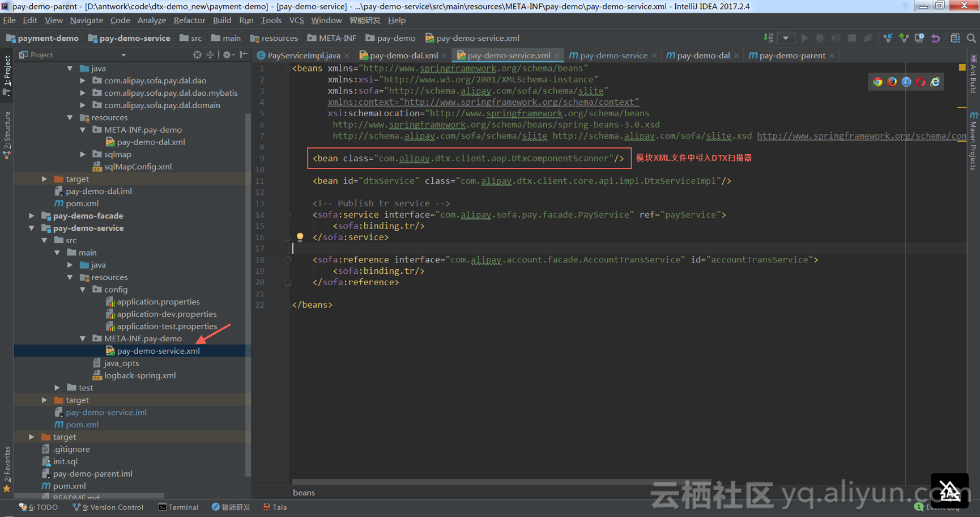Toggle the 1: Project tool window

7,75
